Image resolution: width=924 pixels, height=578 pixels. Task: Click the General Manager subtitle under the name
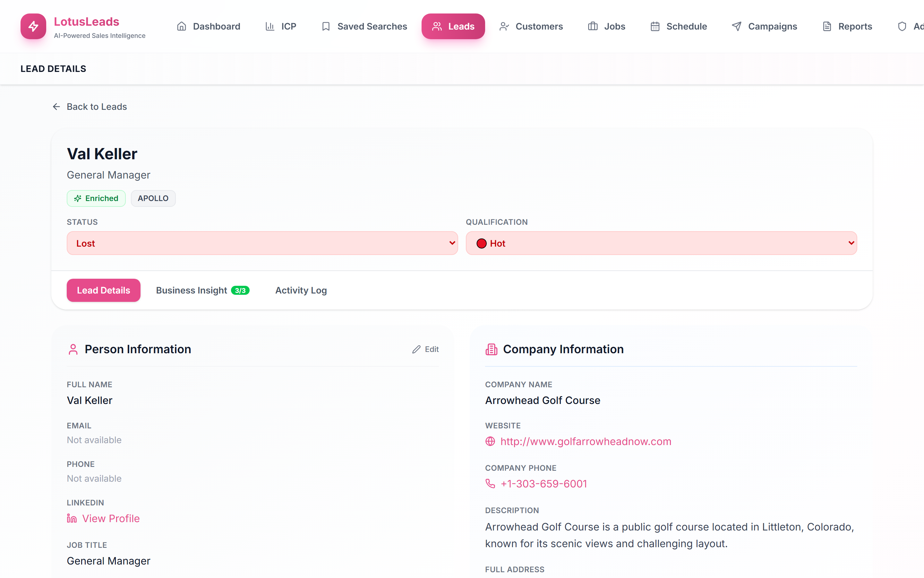pyautogui.click(x=108, y=175)
